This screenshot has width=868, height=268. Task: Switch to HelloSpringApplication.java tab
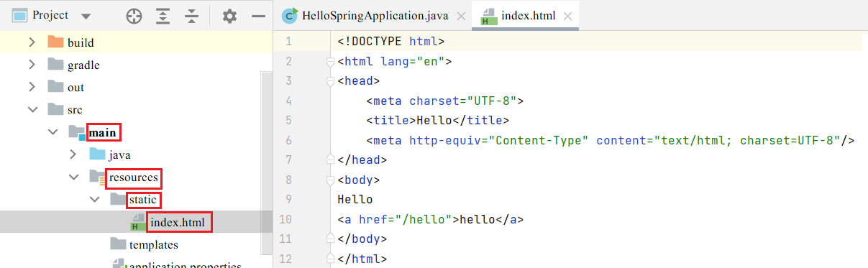pyautogui.click(x=374, y=15)
